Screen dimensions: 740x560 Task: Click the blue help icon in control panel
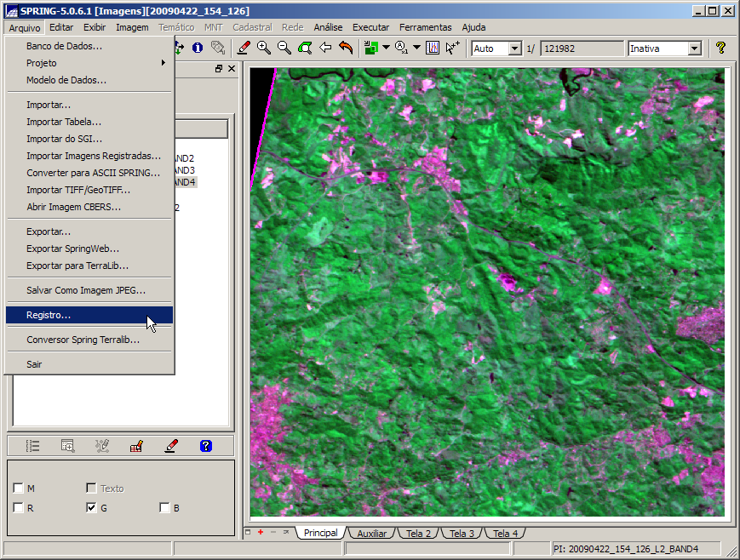(205, 445)
